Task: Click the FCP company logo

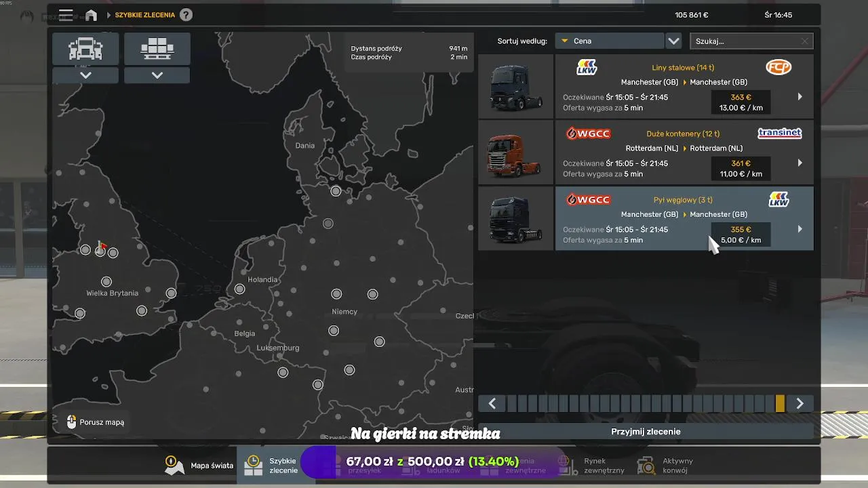Action: pyautogui.click(x=778, y=67)
